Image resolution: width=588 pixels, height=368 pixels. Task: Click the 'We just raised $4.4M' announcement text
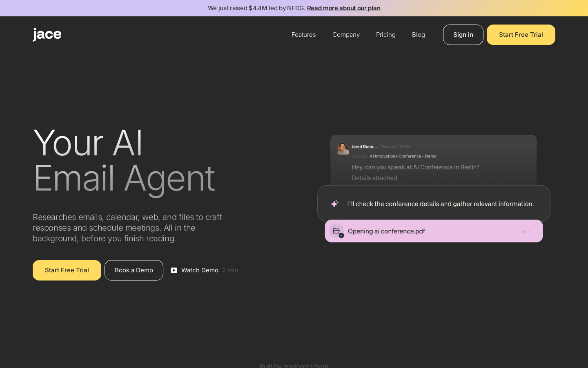(x=256, y=8)
